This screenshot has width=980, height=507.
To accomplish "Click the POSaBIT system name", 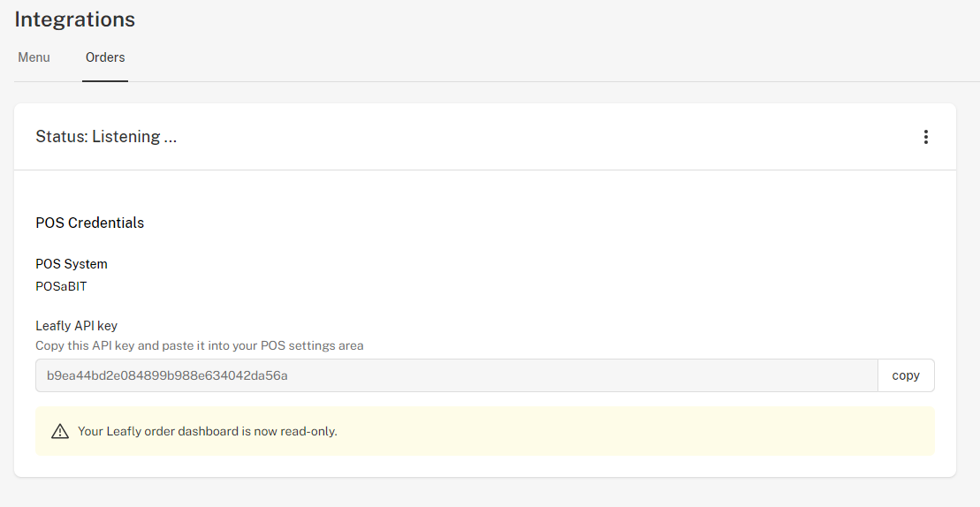I will click(61, 286).
